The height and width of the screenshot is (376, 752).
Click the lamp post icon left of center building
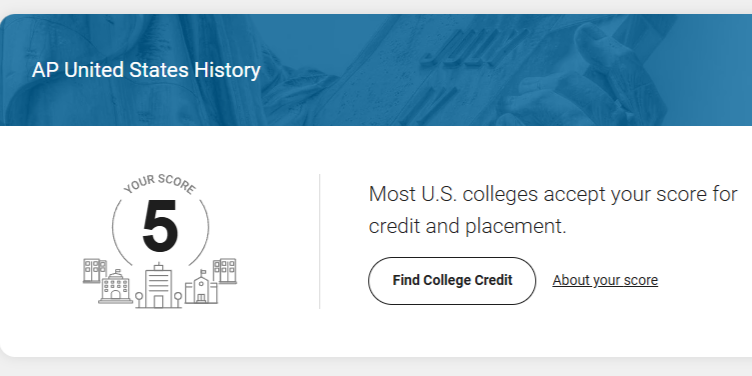[139, 300]
